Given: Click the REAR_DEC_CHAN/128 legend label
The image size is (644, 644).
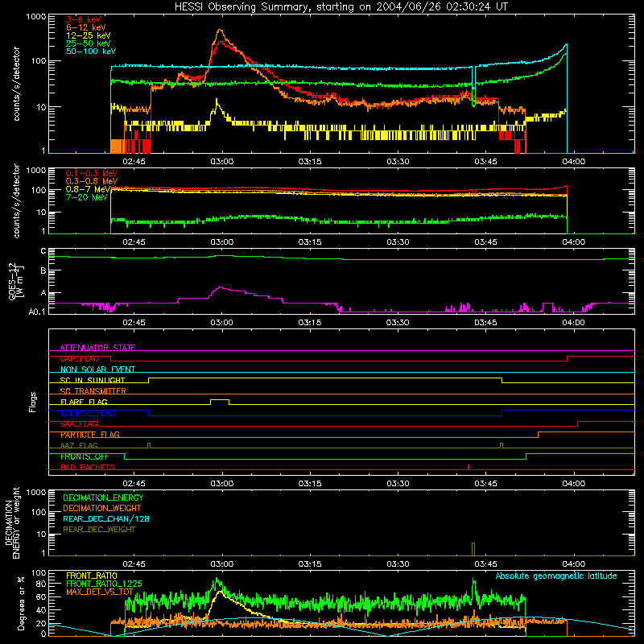Looking at the screenshot, I should (106, 519).
